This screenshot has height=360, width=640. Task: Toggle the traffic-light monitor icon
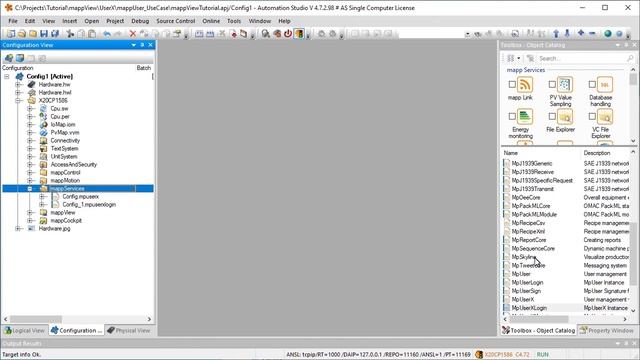pyautogui.click(x=299, y=34)
